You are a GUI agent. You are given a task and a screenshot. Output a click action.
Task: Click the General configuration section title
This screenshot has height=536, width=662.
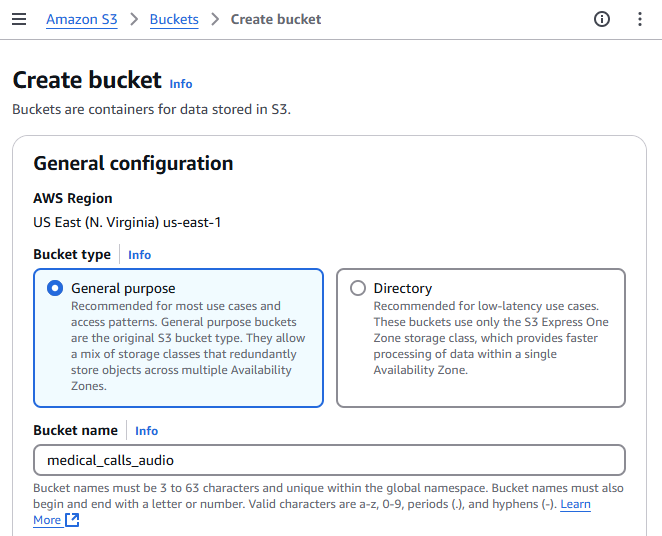tap(133, 163)
